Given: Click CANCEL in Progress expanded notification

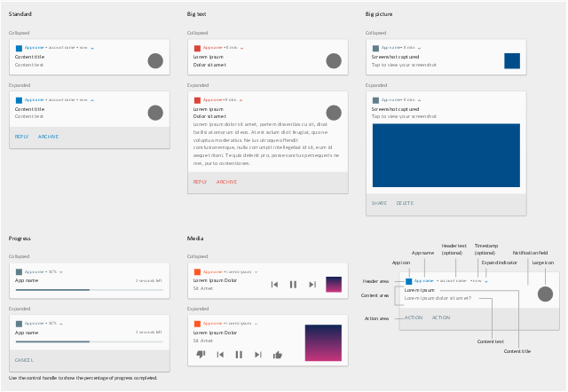Looking at the screenshot, I should tap(24, 360).
